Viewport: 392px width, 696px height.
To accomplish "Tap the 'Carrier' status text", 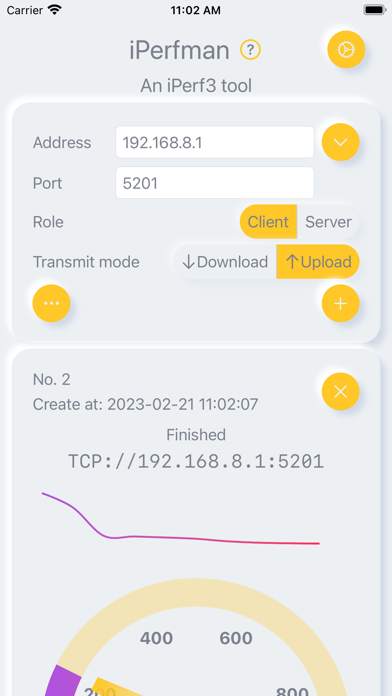I will [24, 10].
